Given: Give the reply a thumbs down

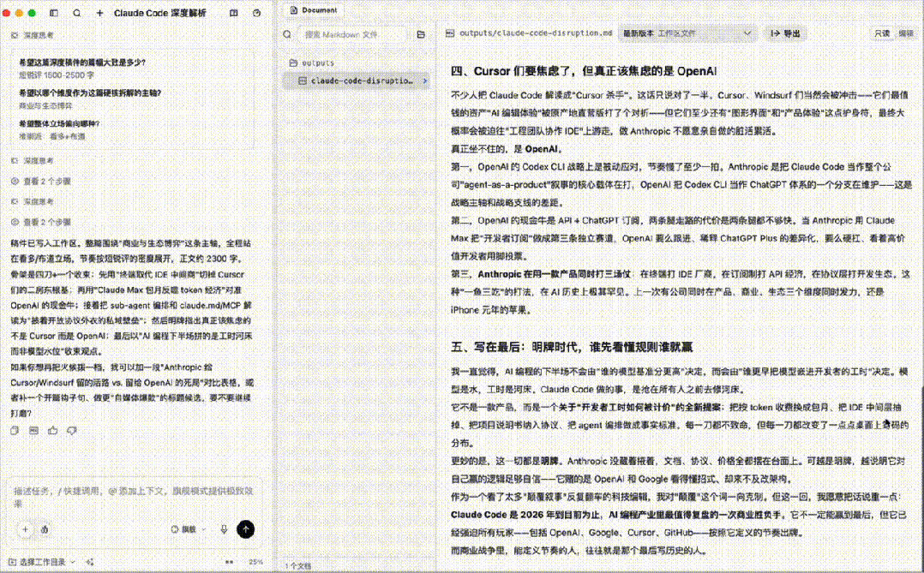Looking at the screenshot, I should click(71, 431).
